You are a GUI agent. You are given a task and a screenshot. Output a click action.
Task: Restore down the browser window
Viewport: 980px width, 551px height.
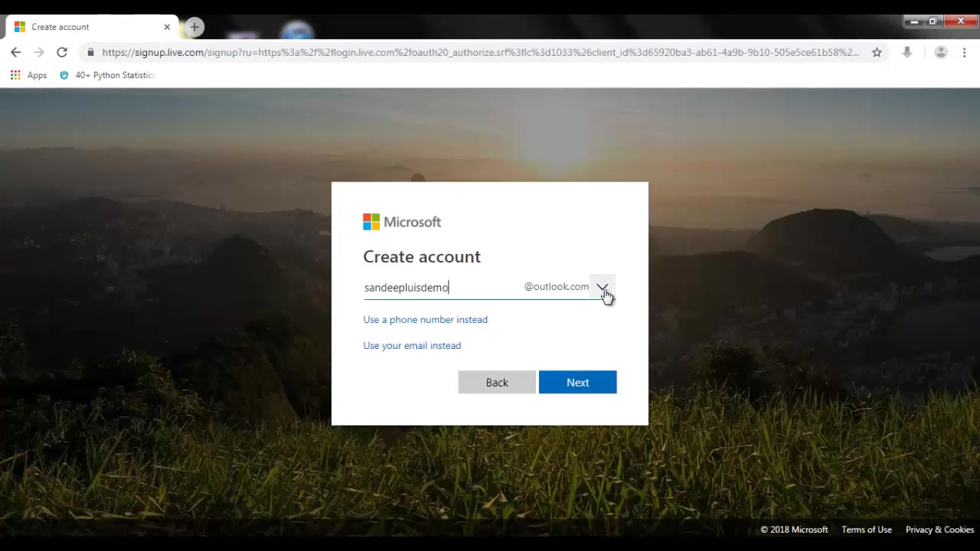tap(933, 21)
